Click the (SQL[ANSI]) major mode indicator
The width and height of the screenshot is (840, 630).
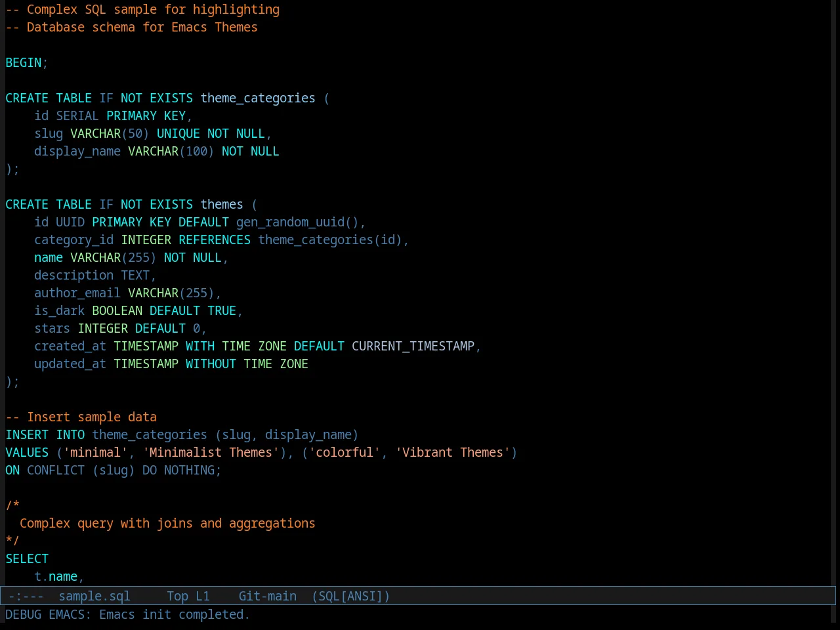[351, 596]
